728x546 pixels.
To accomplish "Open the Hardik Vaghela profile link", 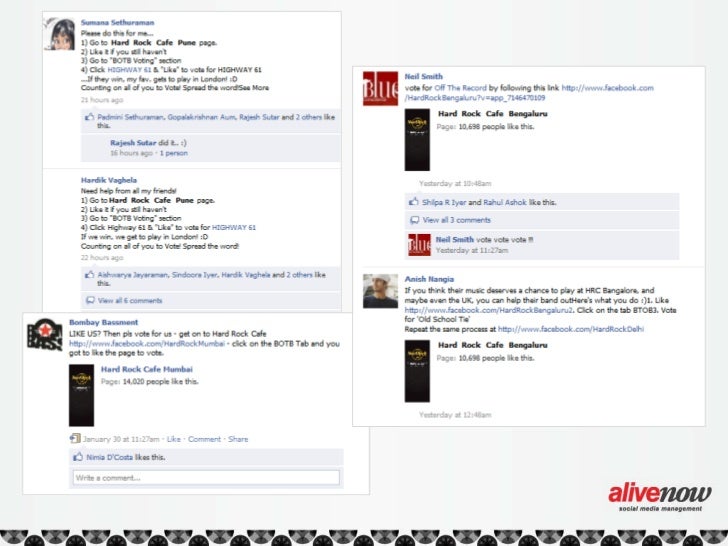I will point(109,180).
